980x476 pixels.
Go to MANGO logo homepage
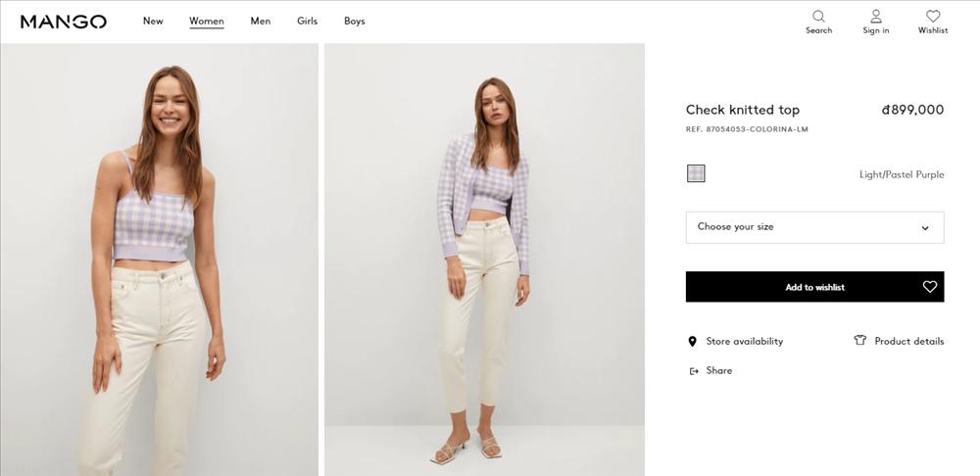(64, 22)
